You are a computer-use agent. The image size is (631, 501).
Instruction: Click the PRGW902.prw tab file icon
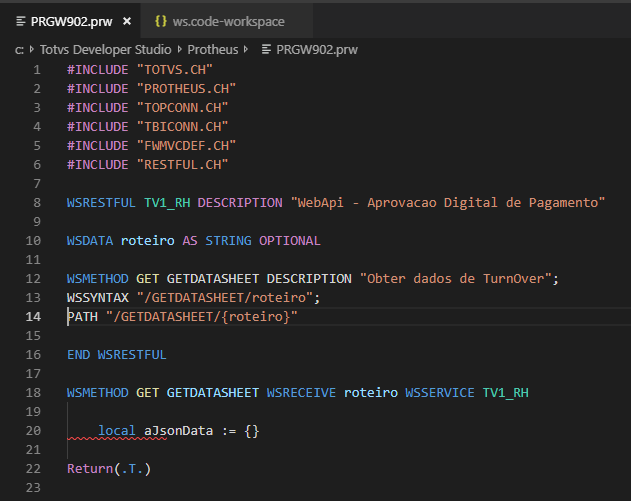pos(21,21)
